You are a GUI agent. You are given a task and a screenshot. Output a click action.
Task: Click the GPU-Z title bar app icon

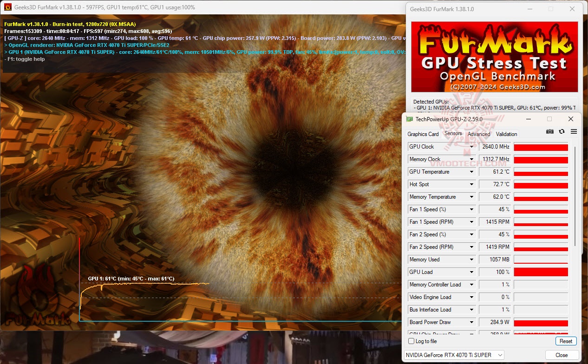(x=410, y=119)
